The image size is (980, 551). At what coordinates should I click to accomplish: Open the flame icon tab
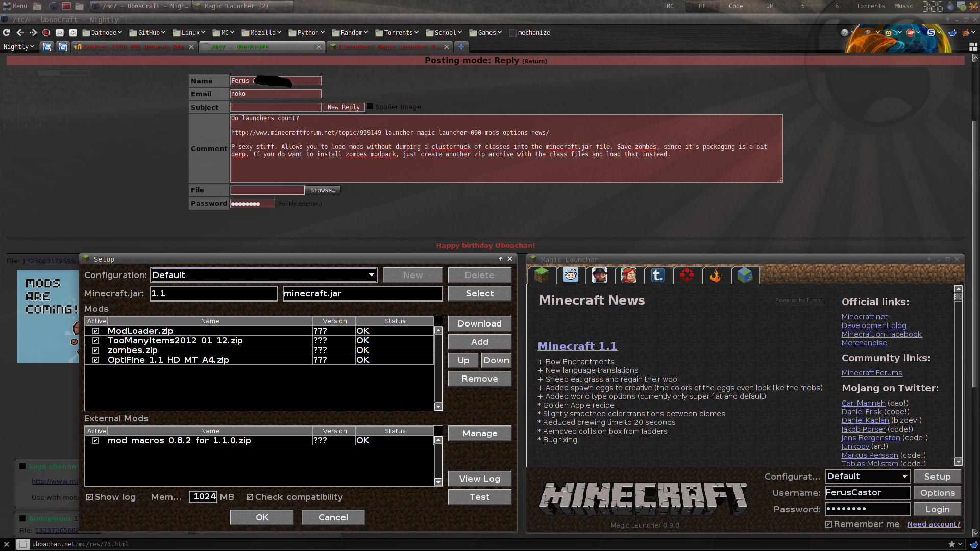716,275
